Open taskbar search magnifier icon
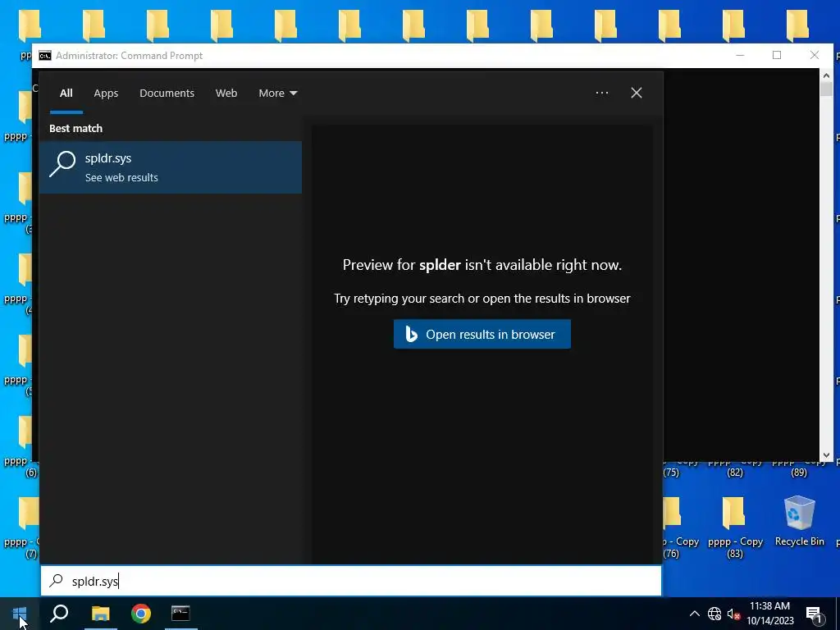The width and height of the screenshot is (840, 630). [59, 614]
